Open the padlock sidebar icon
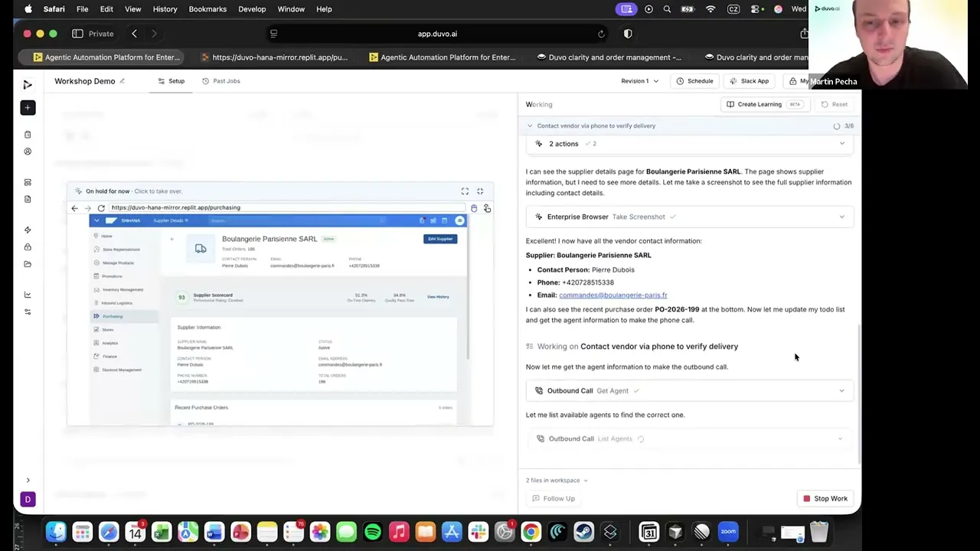The width and height of the screenshot is (980, 551). pyautogui.click(x=28, y=247)
